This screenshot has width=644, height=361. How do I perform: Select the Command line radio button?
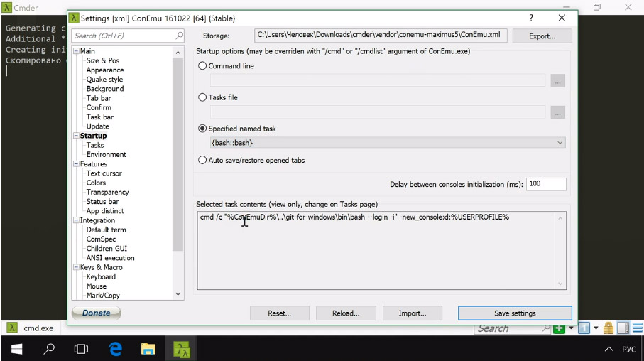203,66
